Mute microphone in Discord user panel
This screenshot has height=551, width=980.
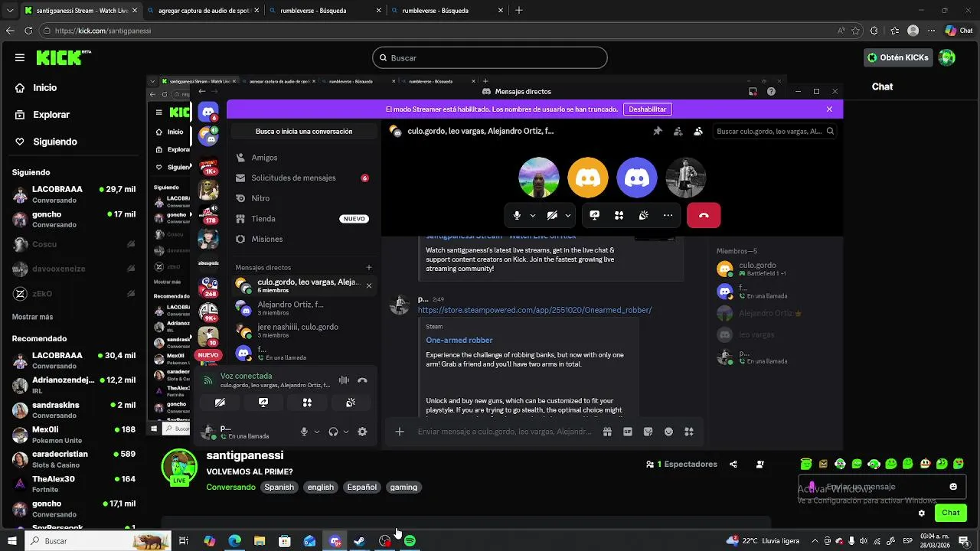tap(304, 432)
